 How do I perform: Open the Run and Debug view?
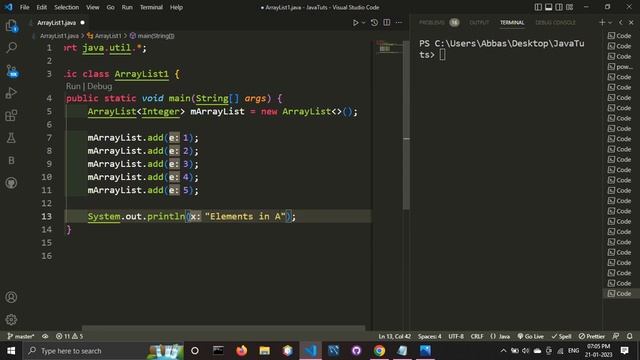tap(11, 93)
